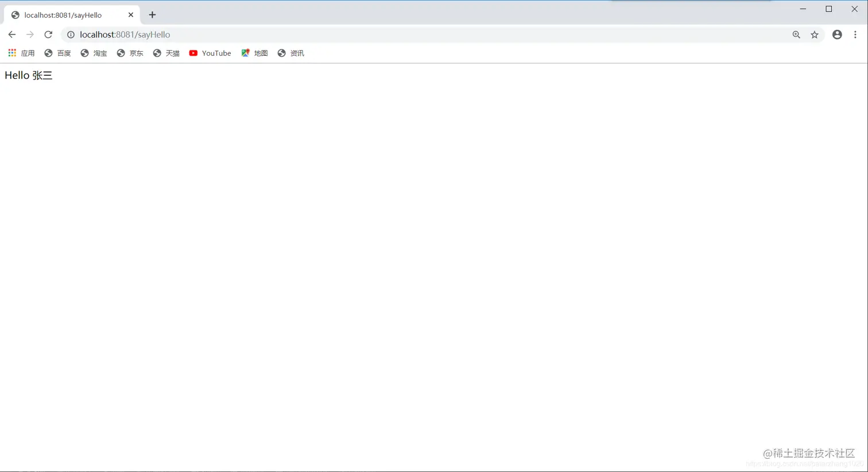Screen dimensions: 868x472
Task: Go back using the back arrow
Action: tap(12, 34)
